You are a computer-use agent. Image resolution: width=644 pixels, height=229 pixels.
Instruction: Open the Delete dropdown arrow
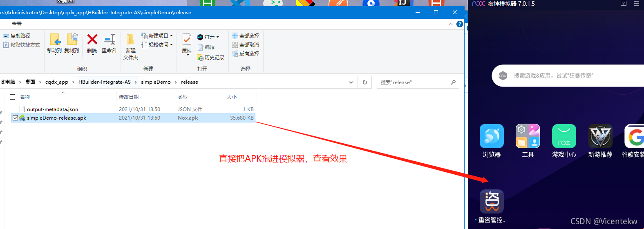93,55
